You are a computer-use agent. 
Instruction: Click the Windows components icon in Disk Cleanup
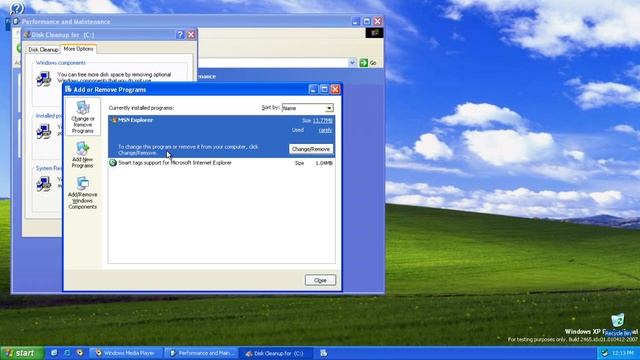click(43, 78)
